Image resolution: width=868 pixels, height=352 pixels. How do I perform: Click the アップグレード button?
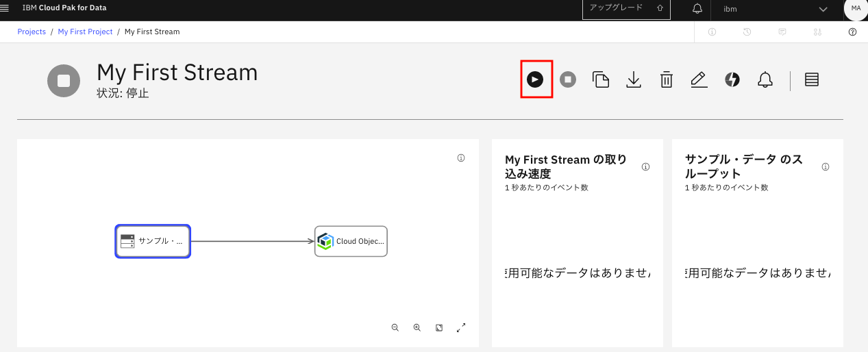pyautogui.click(x=626, y=9)
